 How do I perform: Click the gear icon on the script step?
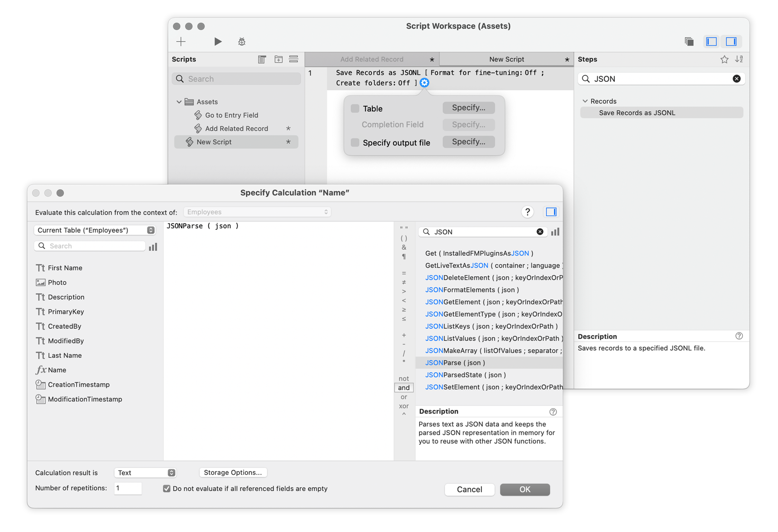pos(424,83)
